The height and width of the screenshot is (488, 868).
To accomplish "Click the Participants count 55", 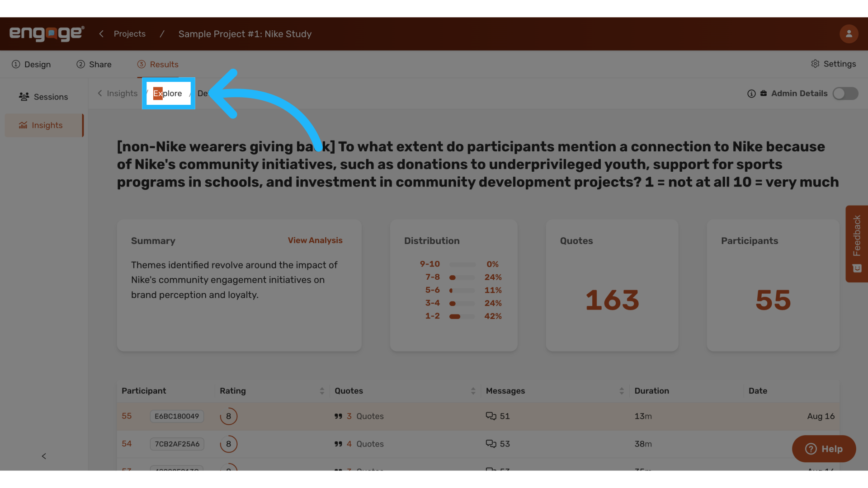I will coord(773,300).
